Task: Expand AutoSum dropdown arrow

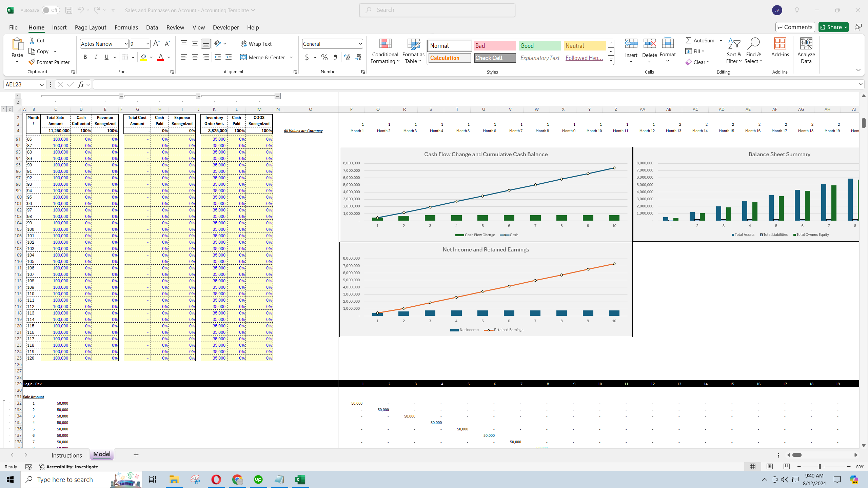Action: [x=721, y=40]
